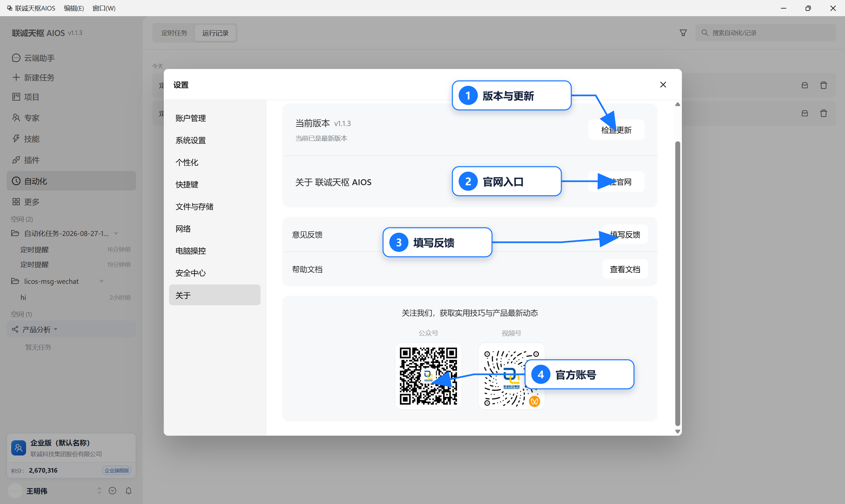Open the 云端助手 chat icon

[x=16, y=58]
